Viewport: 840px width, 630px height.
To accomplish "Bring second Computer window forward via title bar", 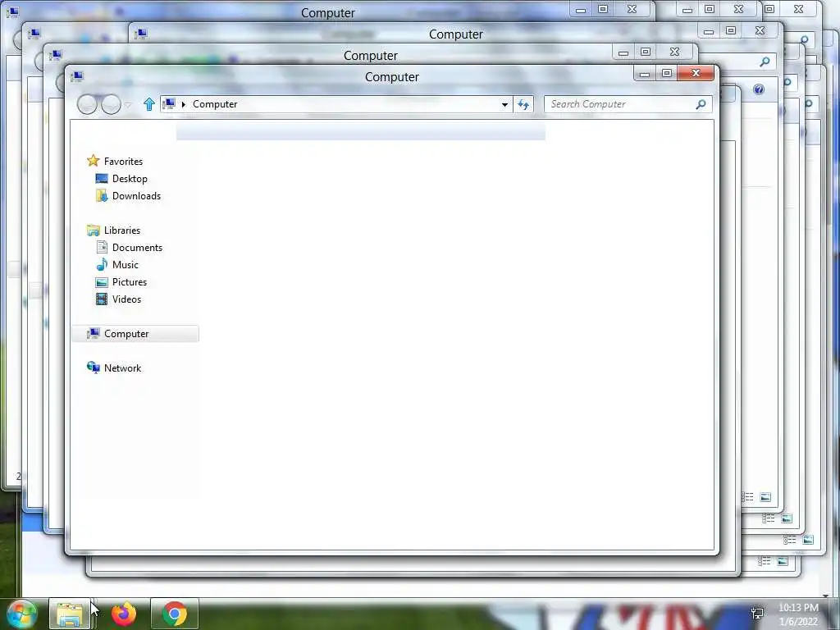I will click(370, 55).
